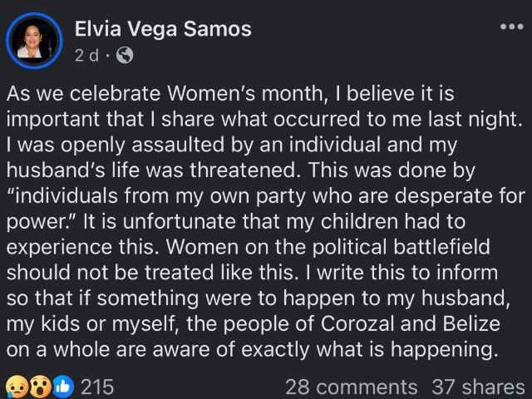The width and height of the screenshot is (532, 399).
Task: Open the 28 comments link
Action: pos(351,387)
